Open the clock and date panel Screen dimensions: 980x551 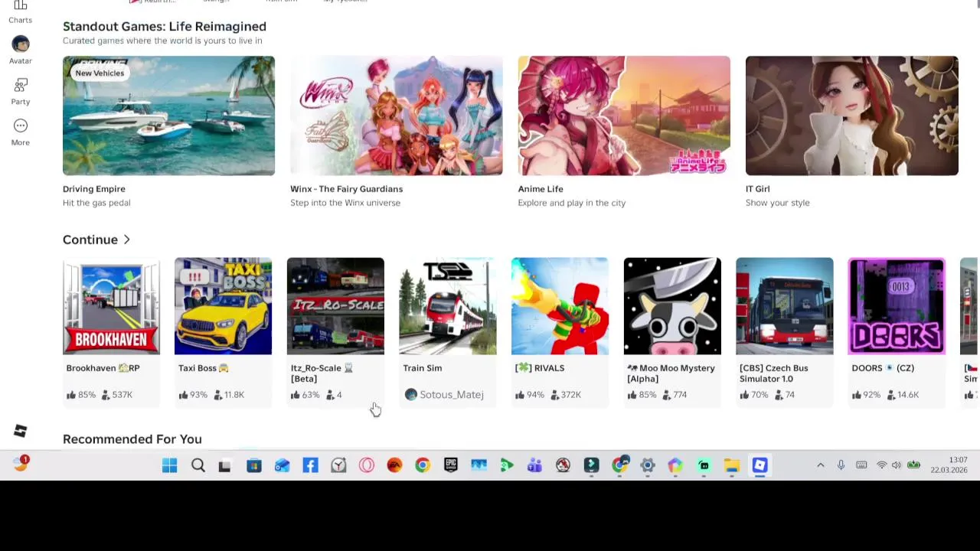click(948, 465)
